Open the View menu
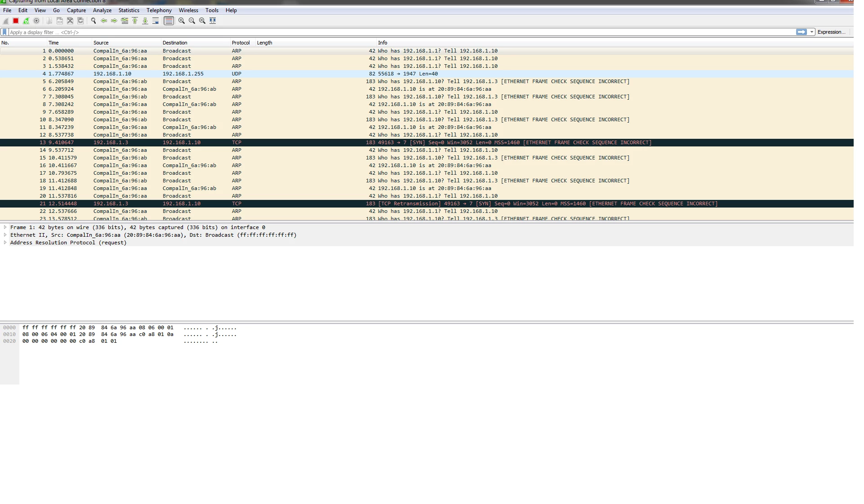 tap(40, 10)
